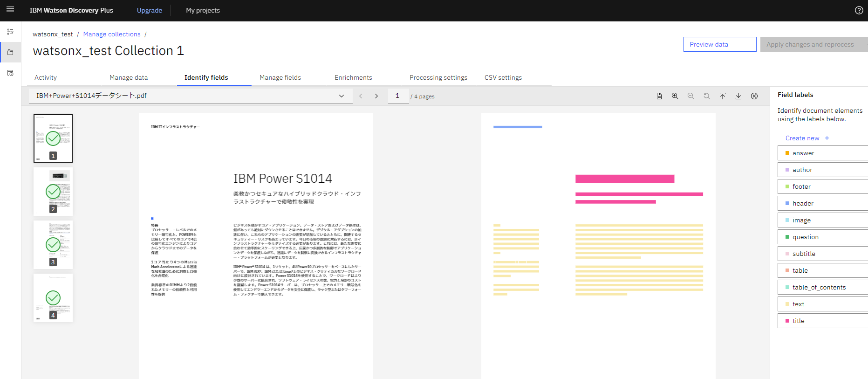The height and width of the screenshot is (379, 868).
Task: Click Manage collections breadcrumb link
Action: point(112,34)
